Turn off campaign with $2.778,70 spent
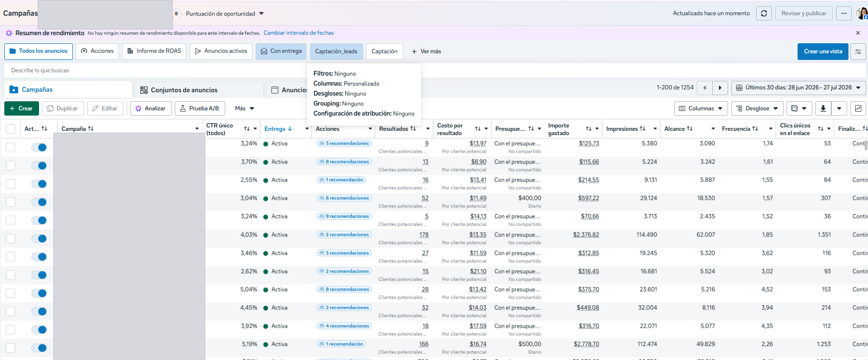The image size is (868, 360). tap(39, 348)
